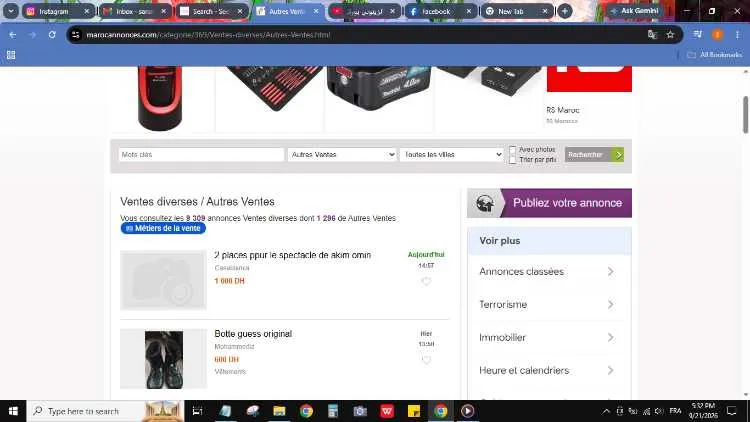Open WPS Office from the taskbar
750x422 pixels.
click(387, 411)
